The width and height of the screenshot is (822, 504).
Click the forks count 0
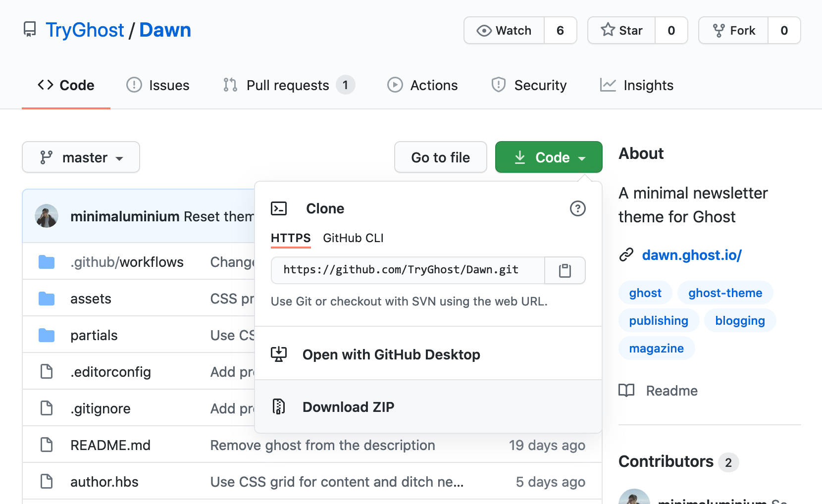coord(784,31)
